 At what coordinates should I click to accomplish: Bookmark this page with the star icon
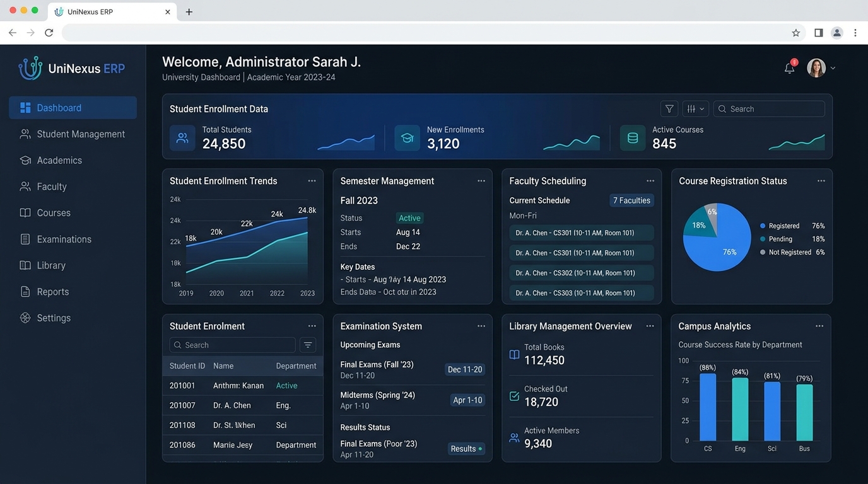click(x=796, y=33)
